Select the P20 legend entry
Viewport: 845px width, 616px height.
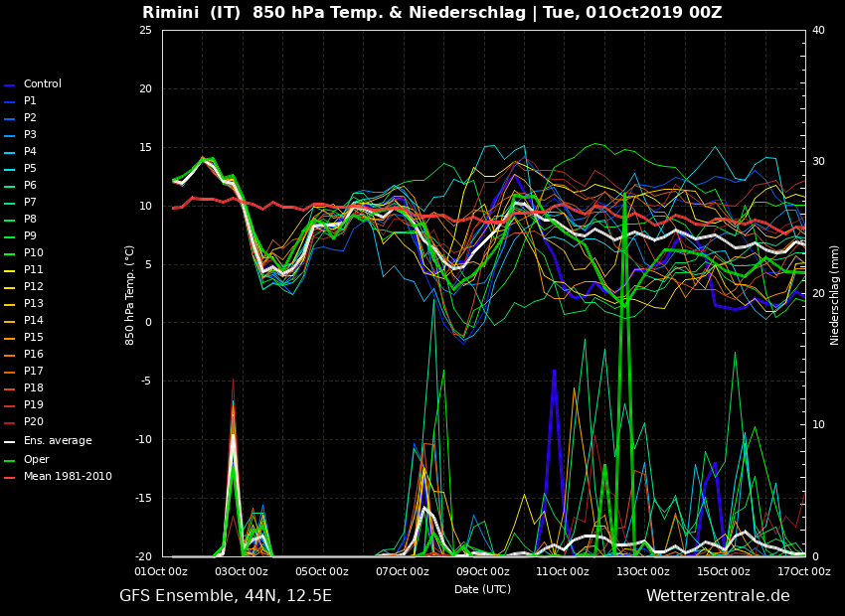click(x=33, y=422)
